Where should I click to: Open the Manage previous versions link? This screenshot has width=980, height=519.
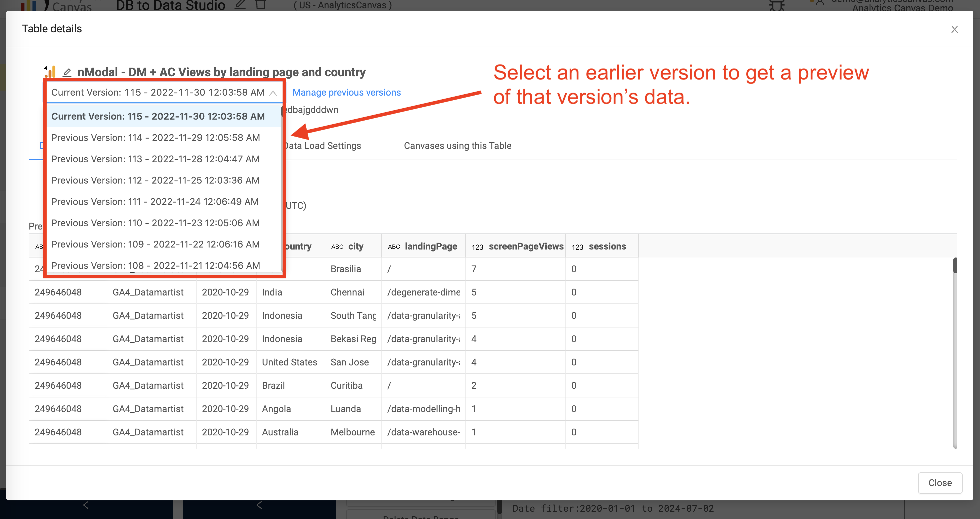pyautogui.click(x=346, y=92)
